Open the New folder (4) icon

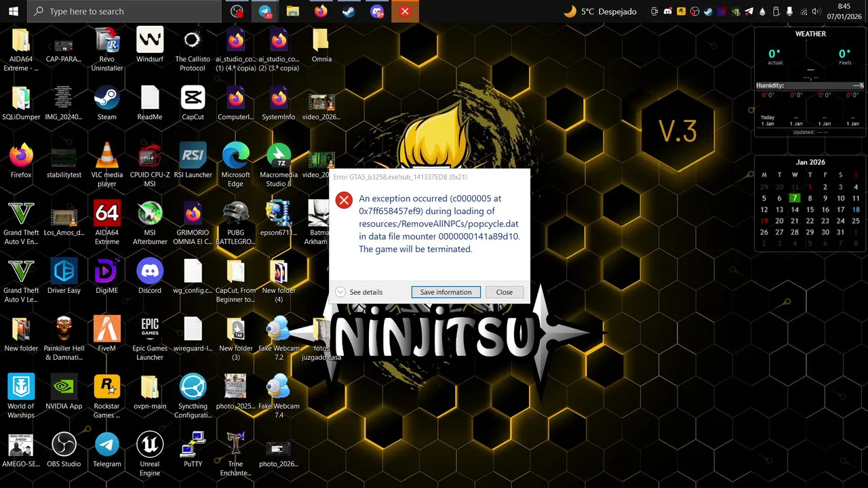[x=279, y=281]
